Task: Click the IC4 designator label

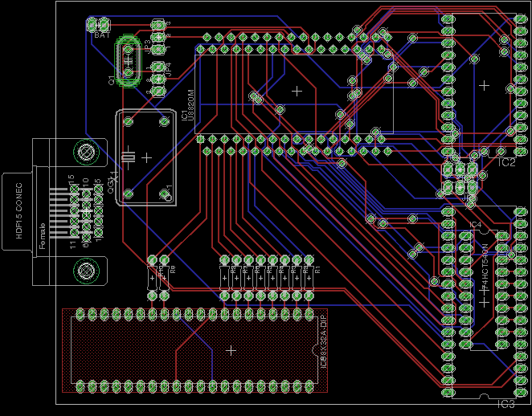Action: tap(473, 224)
